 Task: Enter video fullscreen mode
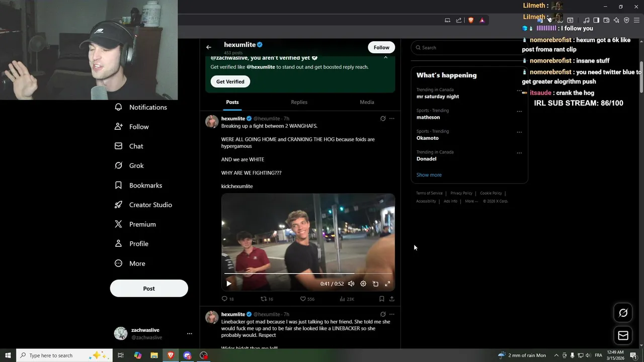(387, 284)
